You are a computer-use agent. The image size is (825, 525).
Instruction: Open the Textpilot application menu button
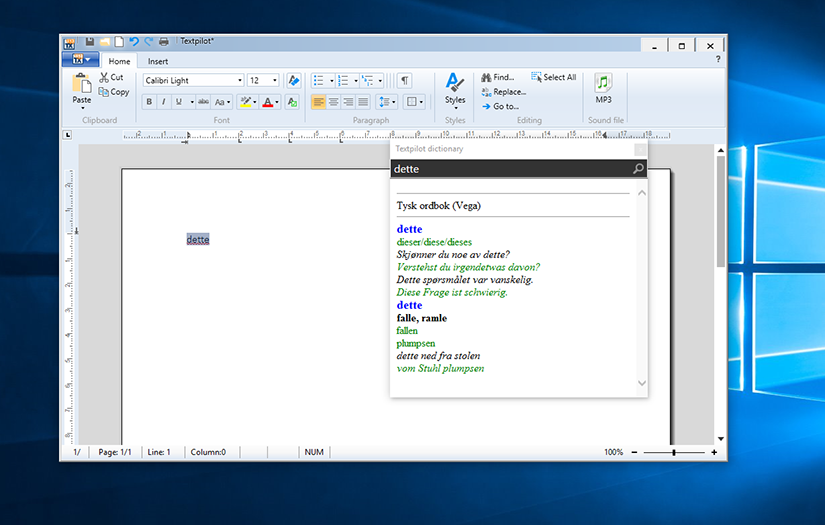pos(81,59)
